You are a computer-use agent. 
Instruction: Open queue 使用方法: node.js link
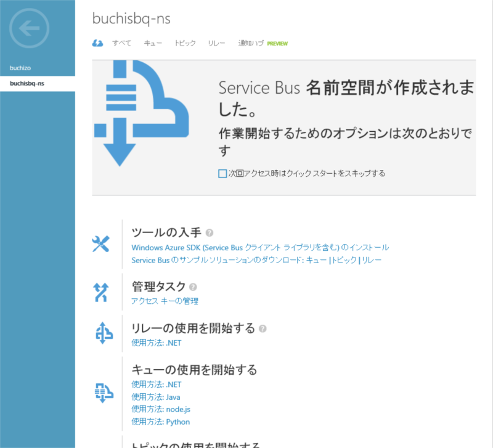(x=161, y=409)
